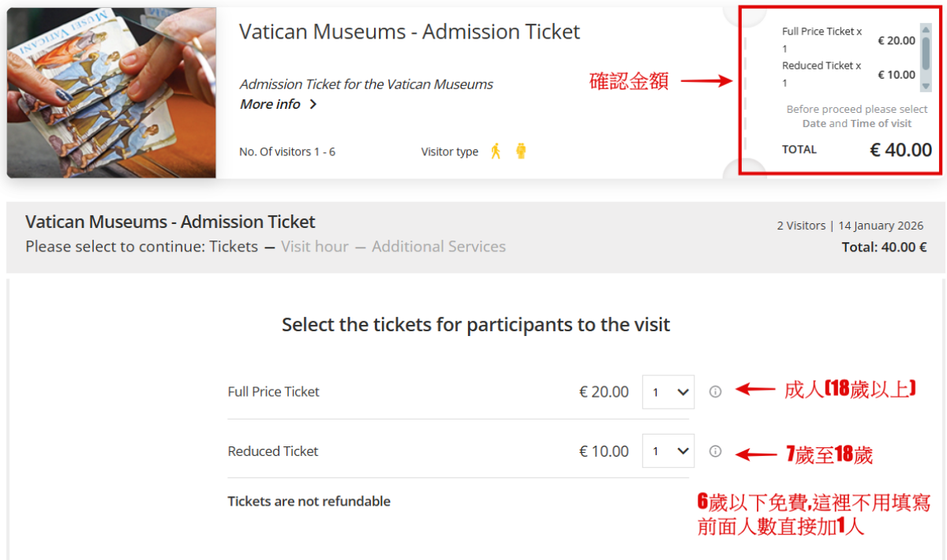
Task: Go to the Visit hour step
Action: pos(314,246)
